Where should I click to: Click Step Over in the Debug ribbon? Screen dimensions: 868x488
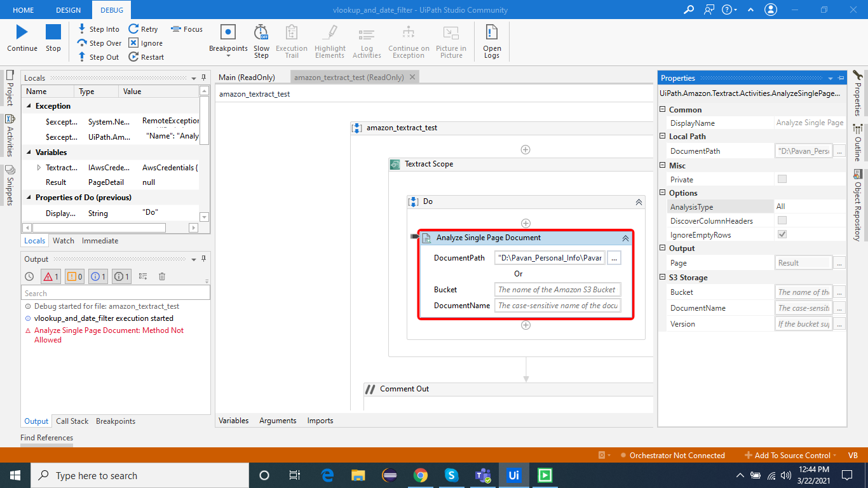click(x=99, y=43)
